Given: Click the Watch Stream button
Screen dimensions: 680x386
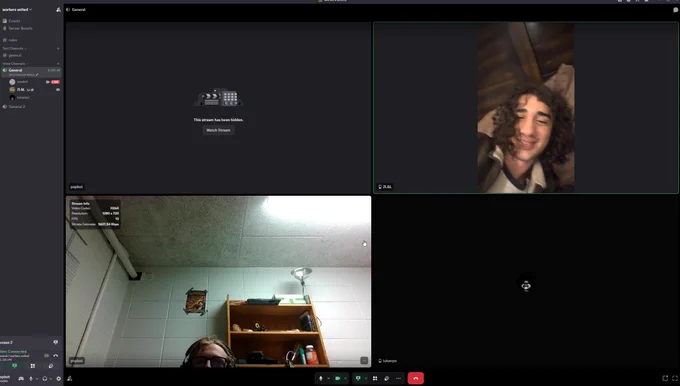Looking at the screenshot, I should (218, 130).
